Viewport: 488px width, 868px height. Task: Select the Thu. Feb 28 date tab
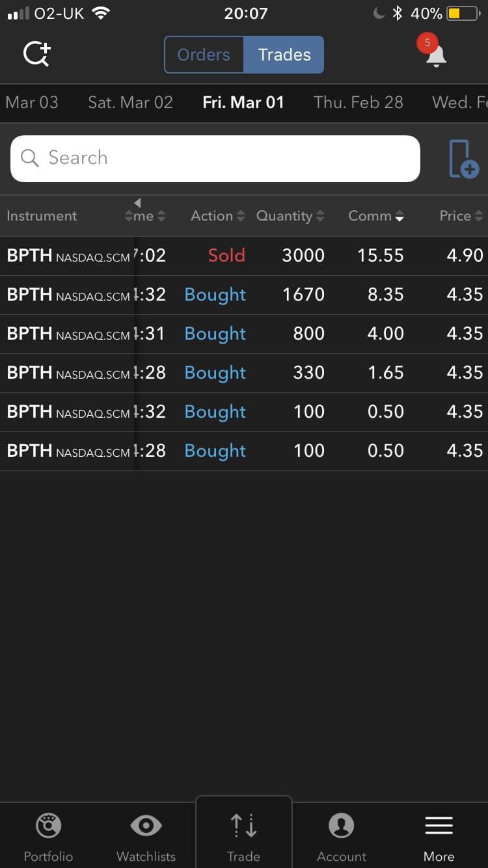click(358, 102)
